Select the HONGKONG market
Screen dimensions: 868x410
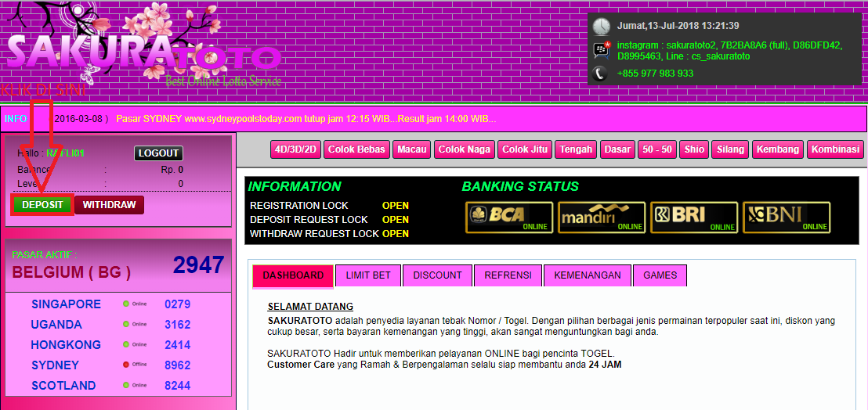click(66, 345)
